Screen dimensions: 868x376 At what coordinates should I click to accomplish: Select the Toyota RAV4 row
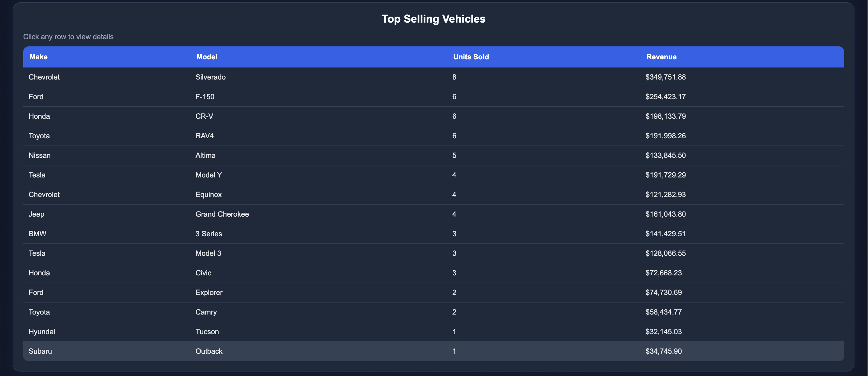[x=433, y=136]
